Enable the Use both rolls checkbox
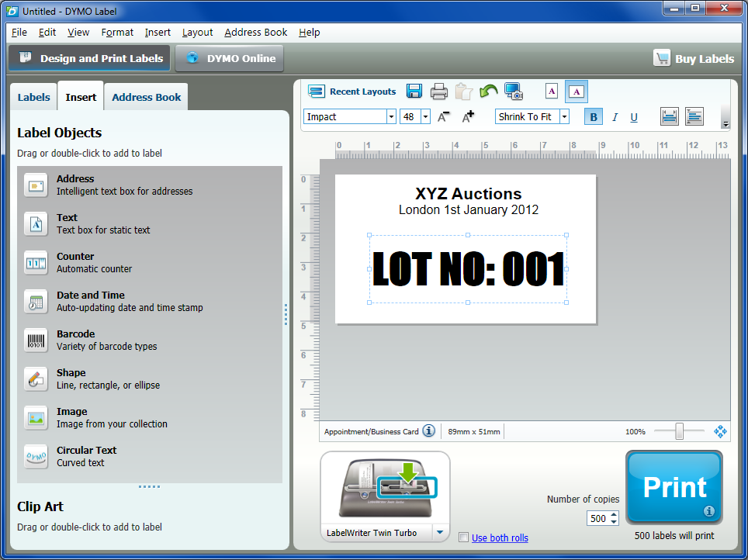This screenshot has width=748, height=560. pyautogui.click(x=463, y=538)
